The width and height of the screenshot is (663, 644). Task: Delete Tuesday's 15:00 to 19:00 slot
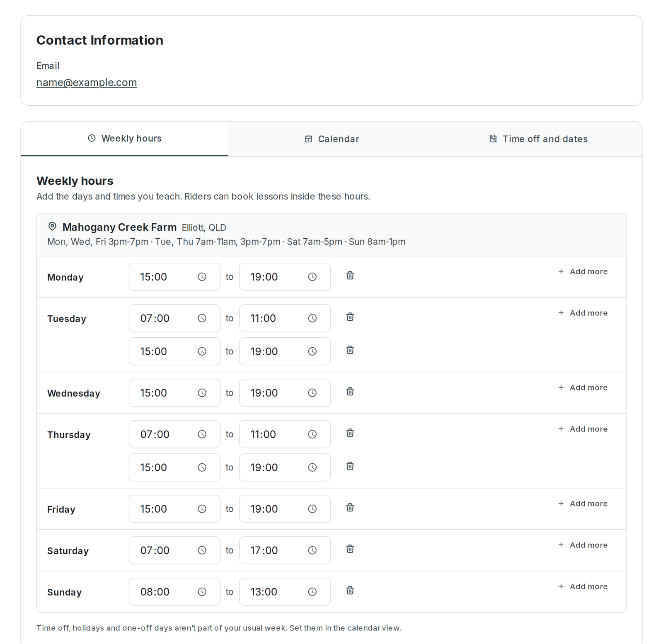coord(350,350)
